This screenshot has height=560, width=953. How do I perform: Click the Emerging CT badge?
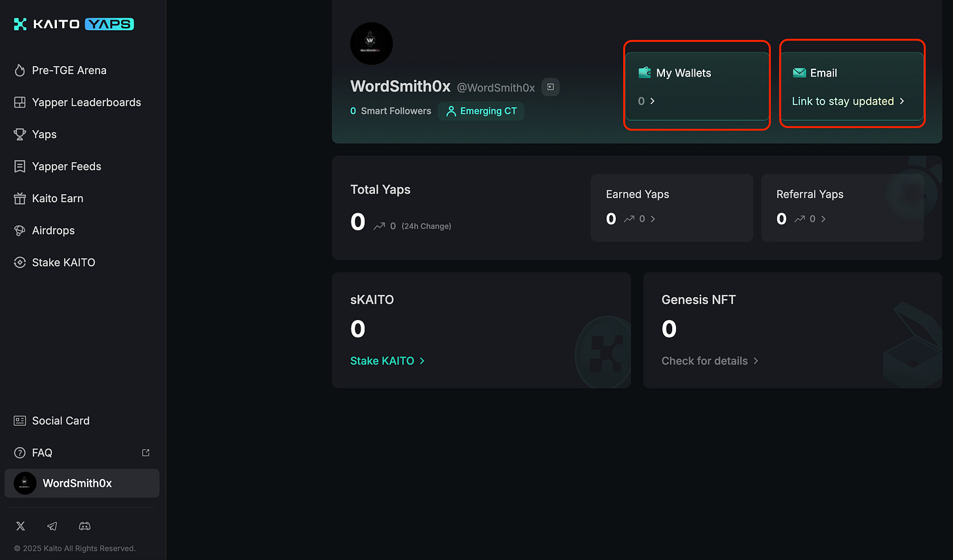[x=481, y=111]
